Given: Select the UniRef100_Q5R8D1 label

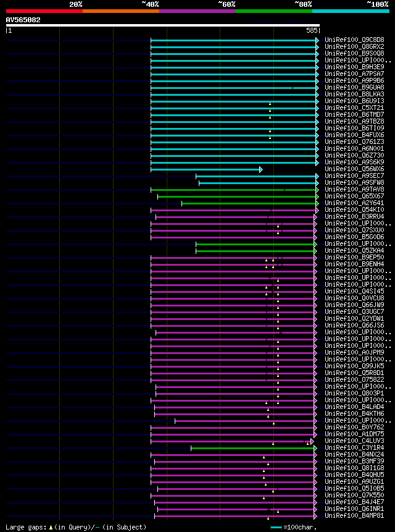Looking at the screenshot, I should click(354, 372).
